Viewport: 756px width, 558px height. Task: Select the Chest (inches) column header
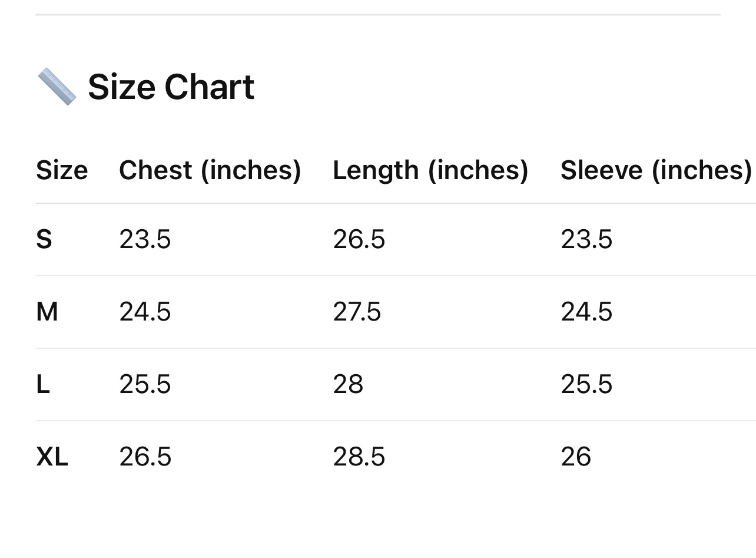(x=210, y=170)
